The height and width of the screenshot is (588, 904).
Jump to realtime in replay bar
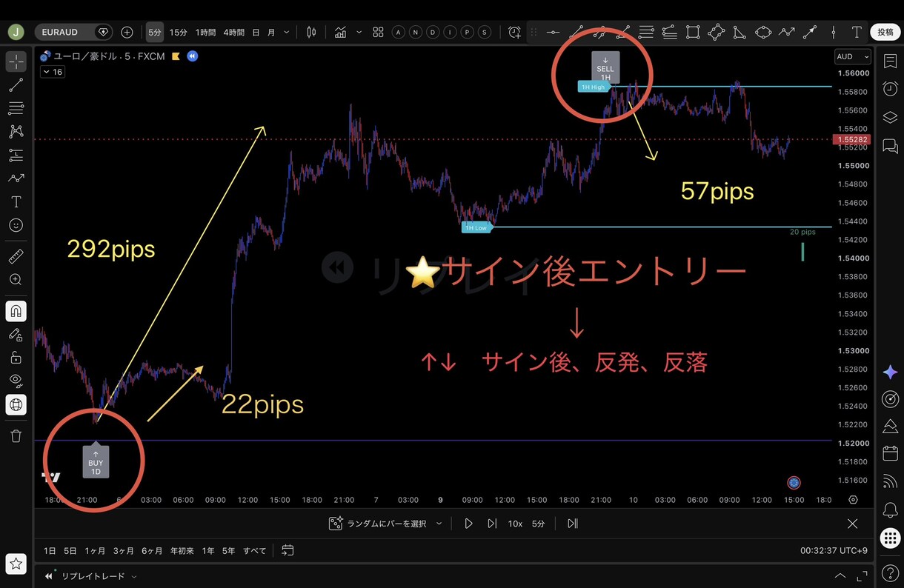tap(572, 524)
